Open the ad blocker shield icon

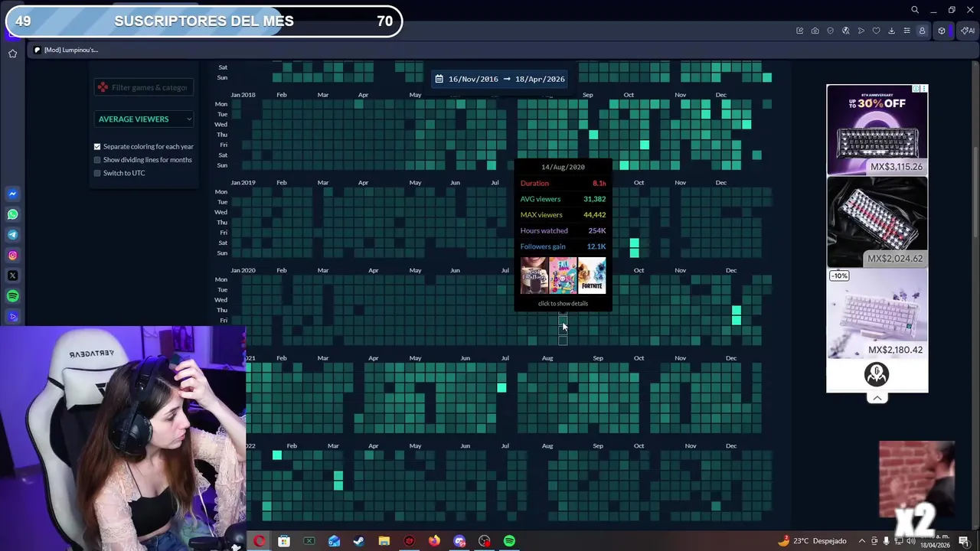pos(830,31)
